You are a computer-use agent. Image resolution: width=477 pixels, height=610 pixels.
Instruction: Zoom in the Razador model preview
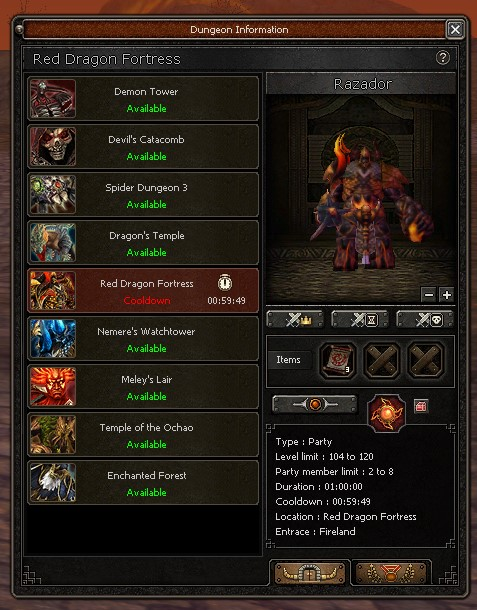[x=447, y=295]
